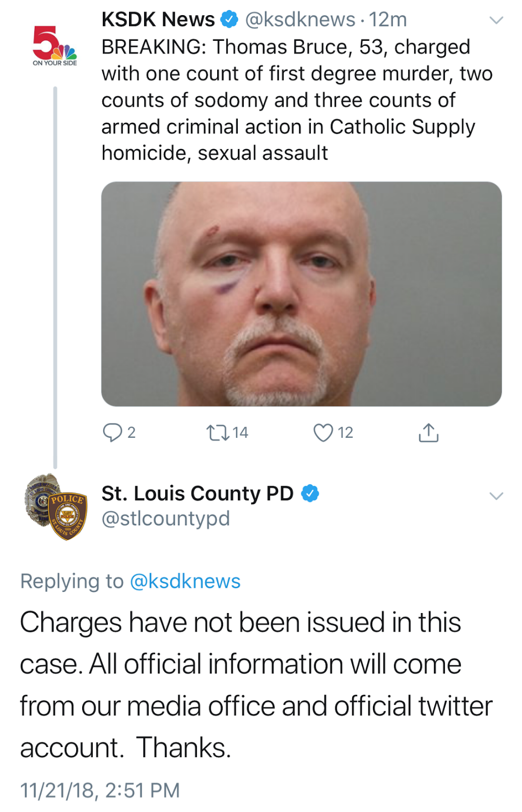Open the @stlcountypd handle
Viewport: 522px width, 812px height.
coord(166,518)
